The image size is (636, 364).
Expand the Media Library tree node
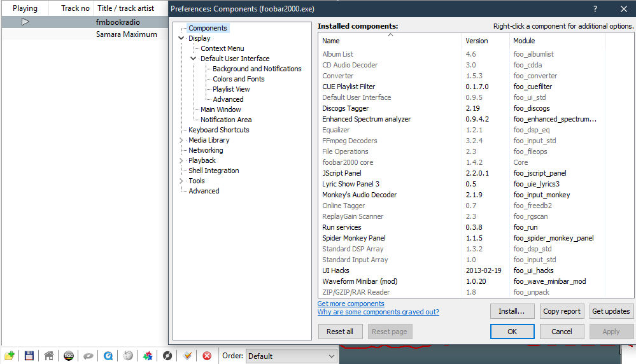181,140
